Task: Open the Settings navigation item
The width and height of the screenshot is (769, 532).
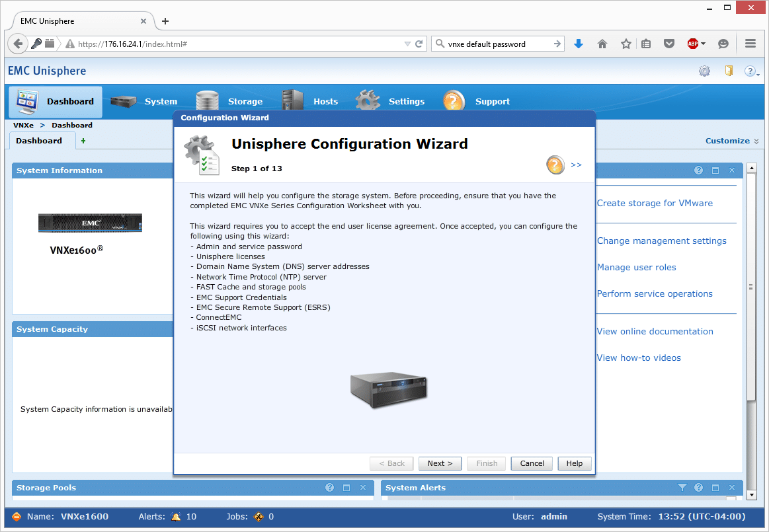Action: (x=390, y=102)
